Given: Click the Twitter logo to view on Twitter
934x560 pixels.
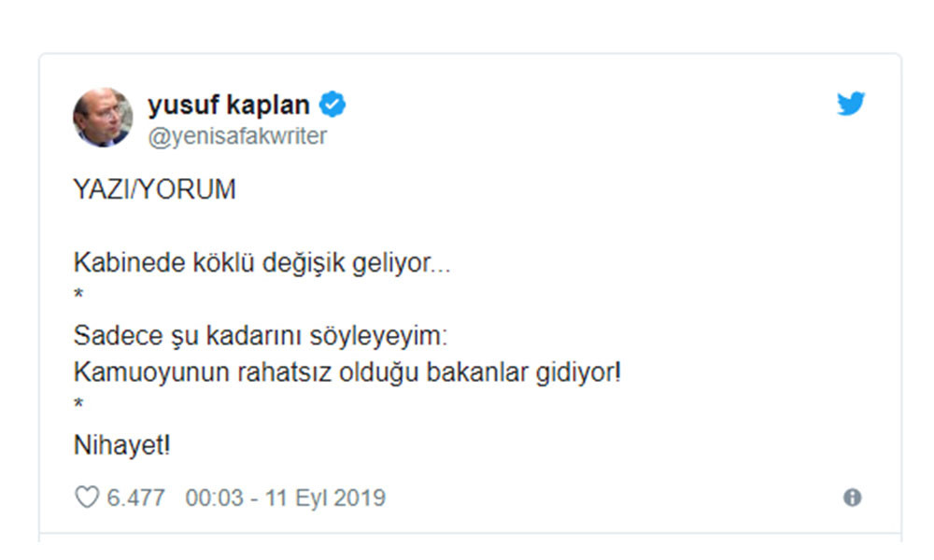Looking at the screenshot, I should pyautogui.click(x=851, y=105).
